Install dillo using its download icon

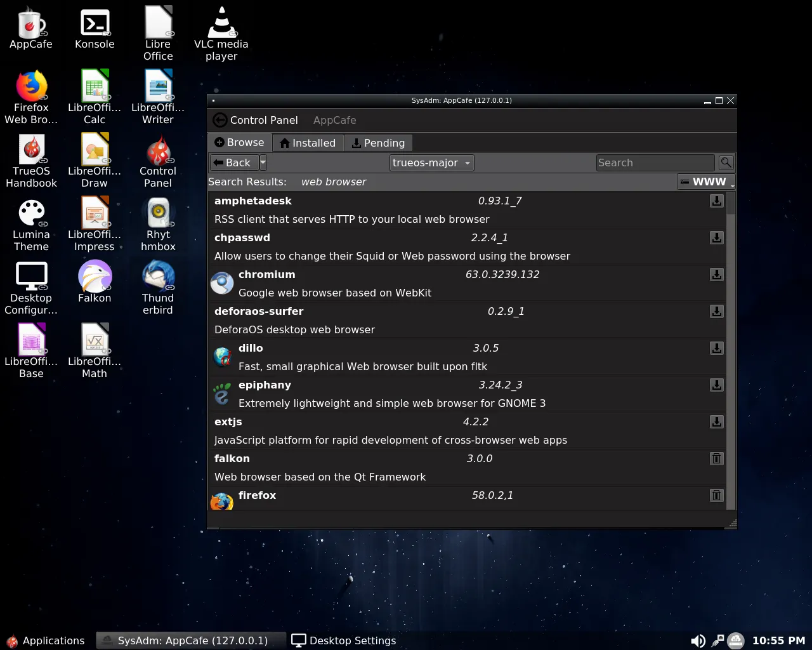[716, 348]
